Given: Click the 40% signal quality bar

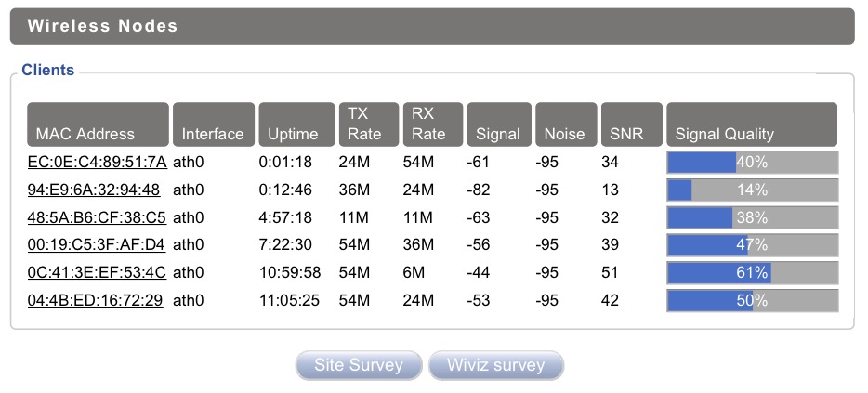Looking at the screenshot, I should tap(752, 163).
